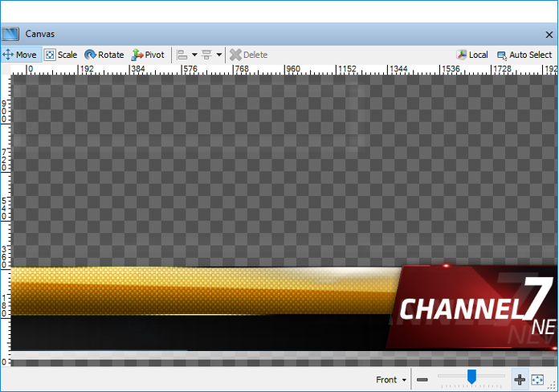Select the Rotate tool

click(x=104, y=55)
